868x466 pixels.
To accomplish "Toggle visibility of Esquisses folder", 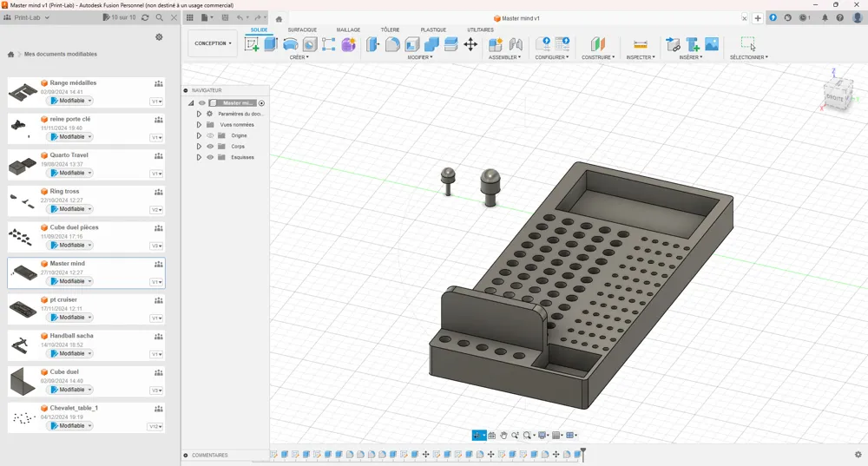I will tap(210, 157).
